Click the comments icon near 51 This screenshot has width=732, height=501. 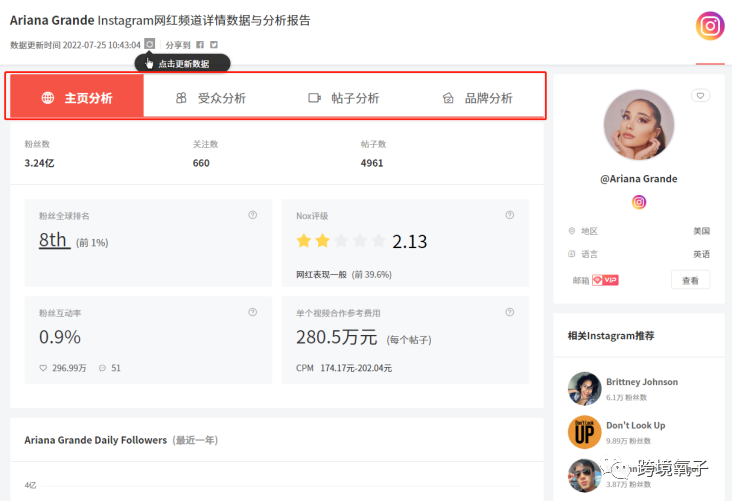pos(103,368)
